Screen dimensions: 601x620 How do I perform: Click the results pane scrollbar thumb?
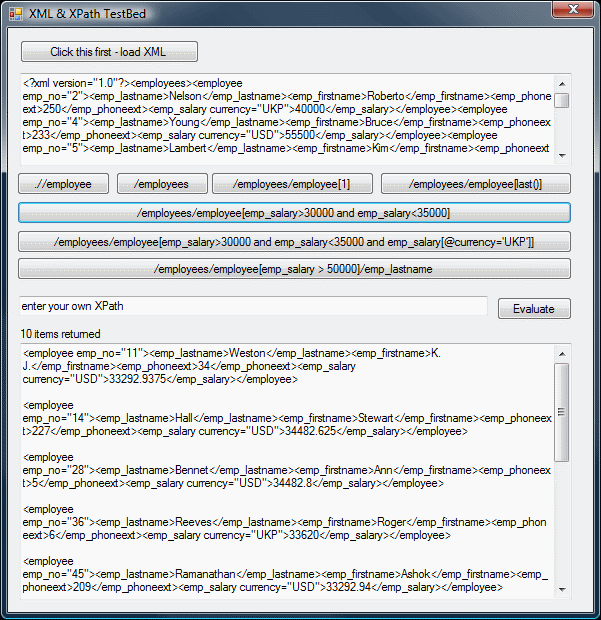point(562,410)
